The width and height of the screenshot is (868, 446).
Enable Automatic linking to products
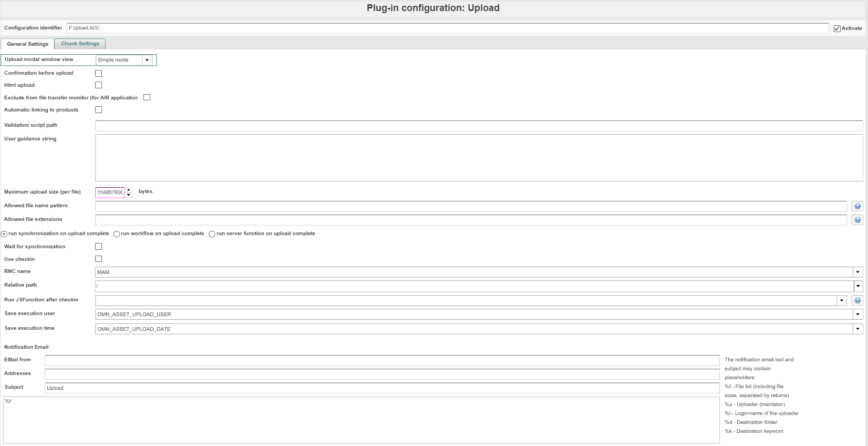[x=98, y=110]
